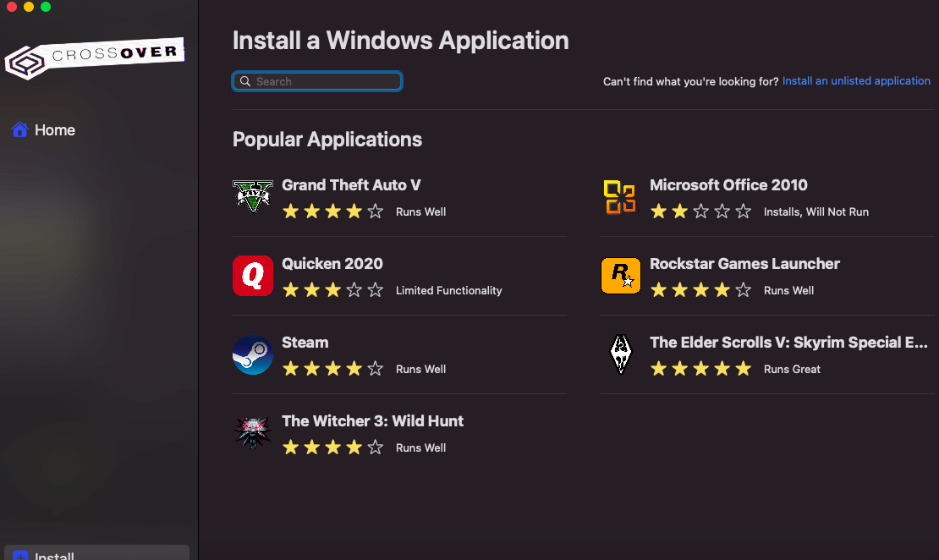This screenshot has width=939, height=560.
Task: Select the Install sidebar item
Action: coord(97,553)
